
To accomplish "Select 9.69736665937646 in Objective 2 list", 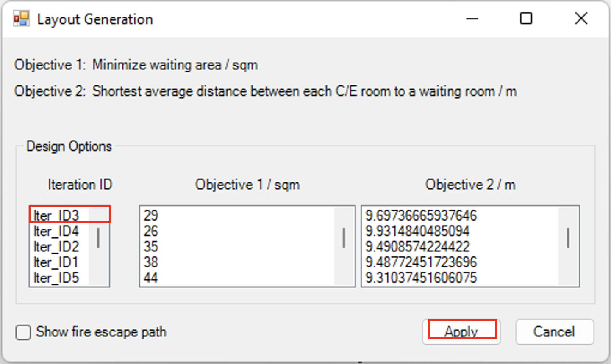I will [x=421, y=215].
